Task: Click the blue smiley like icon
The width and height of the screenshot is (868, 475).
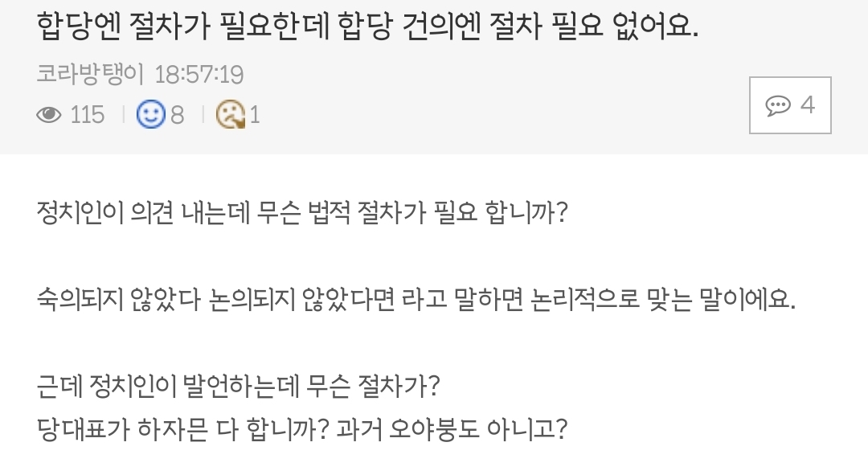Action: (150, 114)
